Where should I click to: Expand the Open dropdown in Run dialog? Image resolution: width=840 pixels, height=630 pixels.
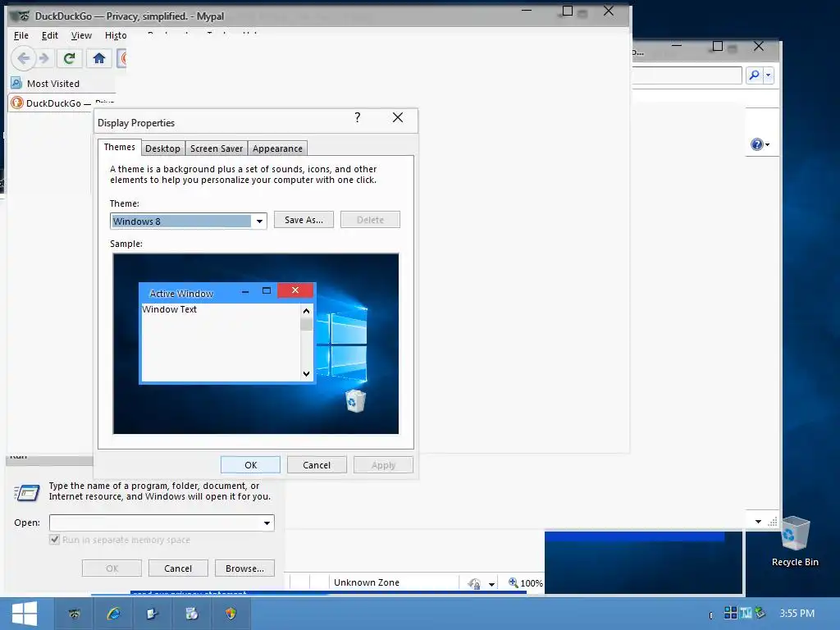267,523
